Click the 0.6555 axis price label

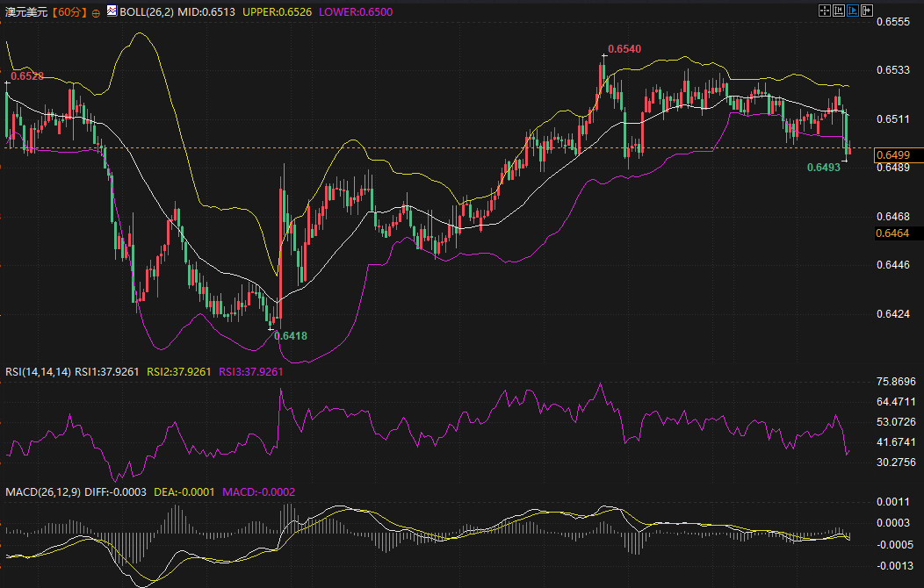(893, 22)
